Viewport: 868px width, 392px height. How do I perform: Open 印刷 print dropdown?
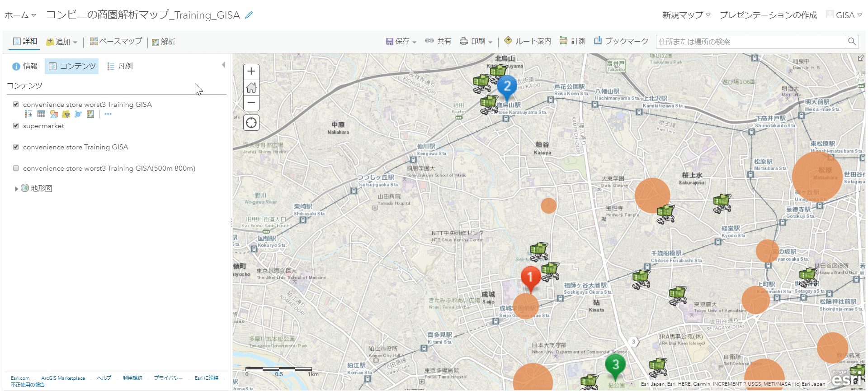coord(476,41)
